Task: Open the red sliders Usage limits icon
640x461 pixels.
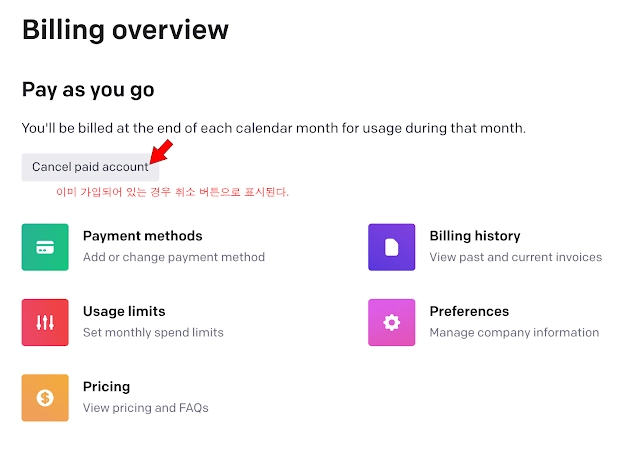Action: pos(45,323)
